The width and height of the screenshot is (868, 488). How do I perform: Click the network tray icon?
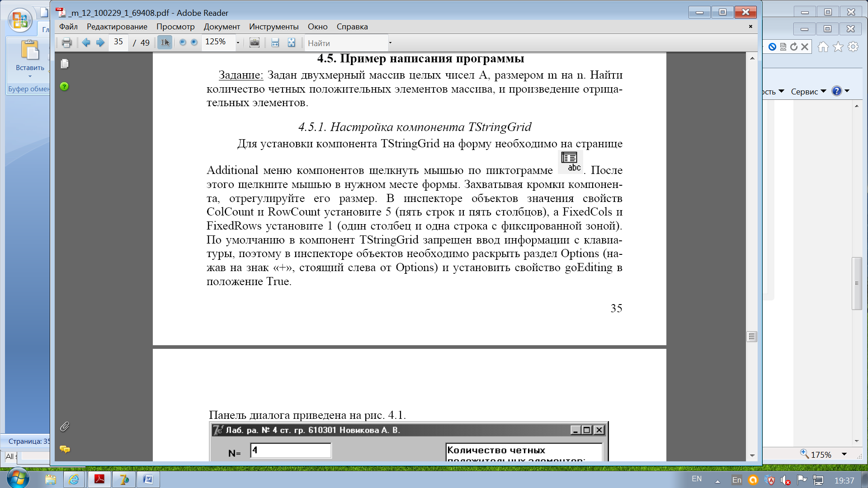tap(818, 480)
